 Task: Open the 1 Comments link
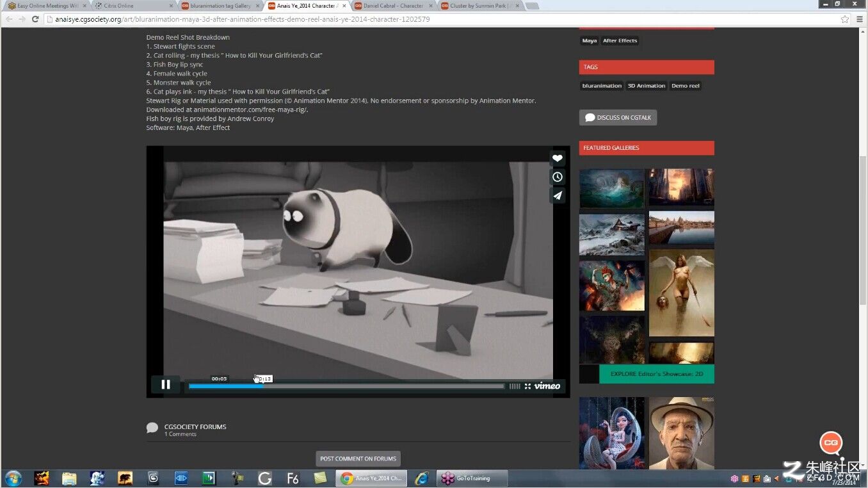(181, 434)
